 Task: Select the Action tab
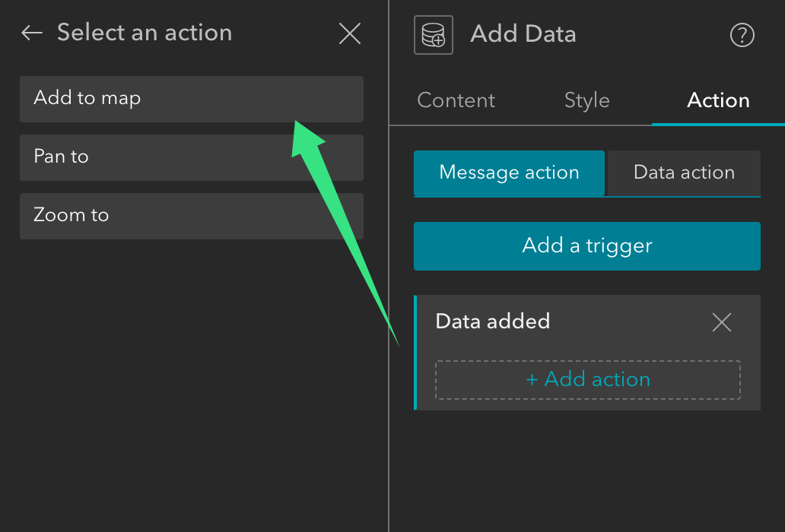tap(717, 100)
